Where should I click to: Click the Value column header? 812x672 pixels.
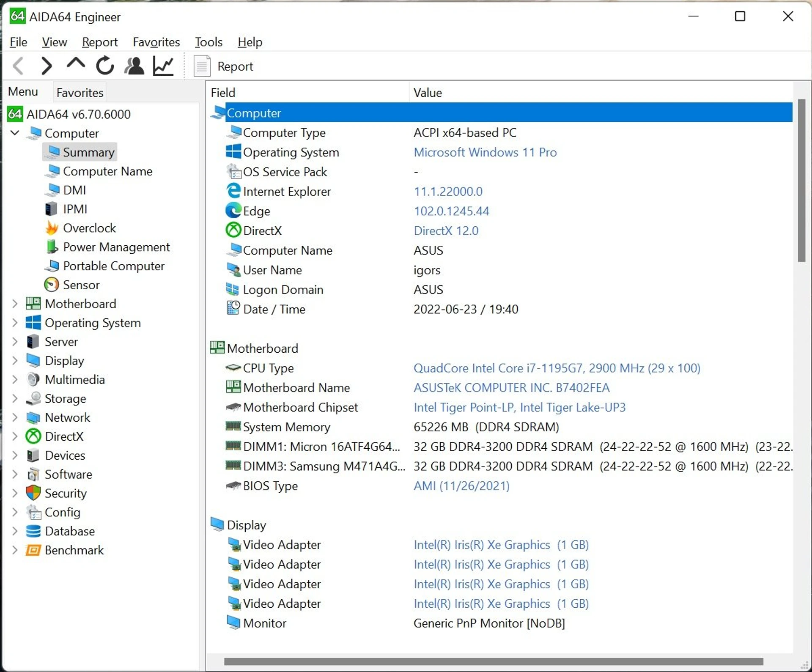pyautogui.click(x=601, y=93)
